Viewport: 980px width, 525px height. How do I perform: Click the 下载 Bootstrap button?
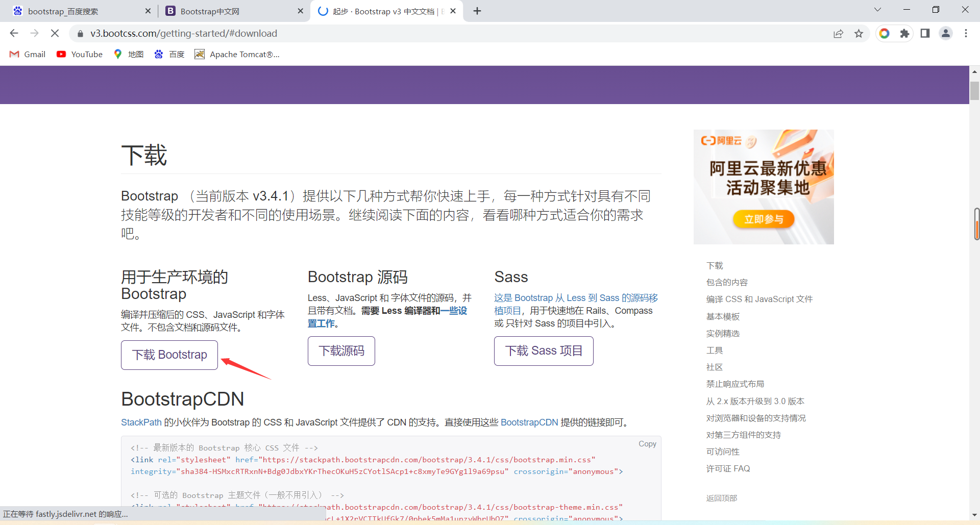[169, 355]
